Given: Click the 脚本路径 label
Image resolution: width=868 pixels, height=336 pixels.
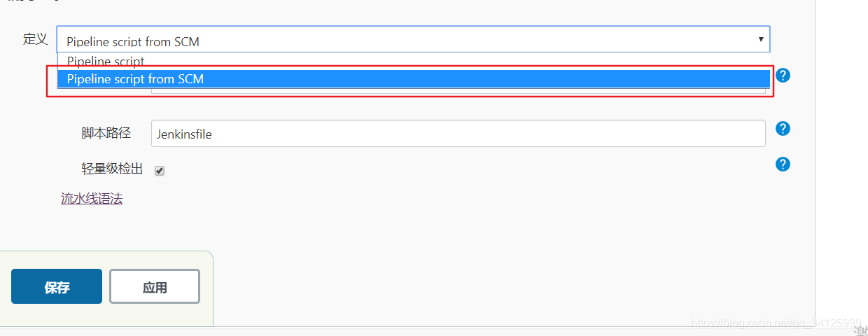Looking at the screenshot, I should pos(106,133).
